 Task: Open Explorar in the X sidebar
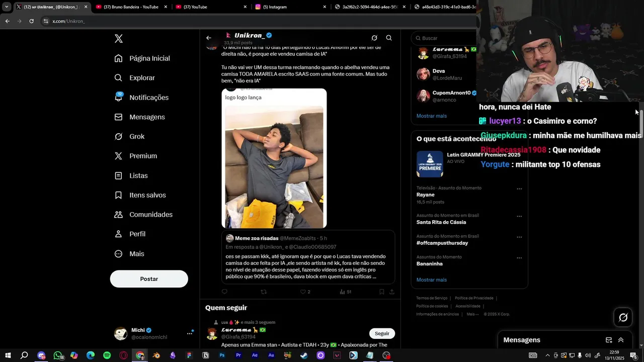click(135, 78)
